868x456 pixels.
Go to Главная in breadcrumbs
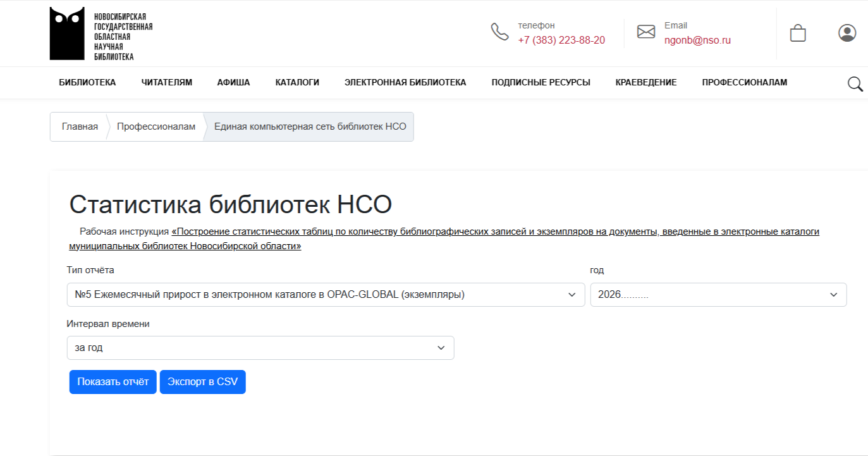[80, 126]
